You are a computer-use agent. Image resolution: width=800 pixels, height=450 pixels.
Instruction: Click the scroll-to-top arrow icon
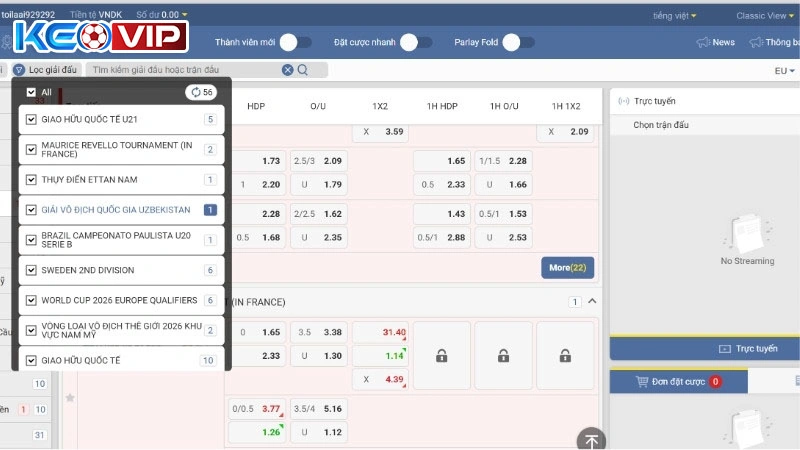(x=591, y=440)
